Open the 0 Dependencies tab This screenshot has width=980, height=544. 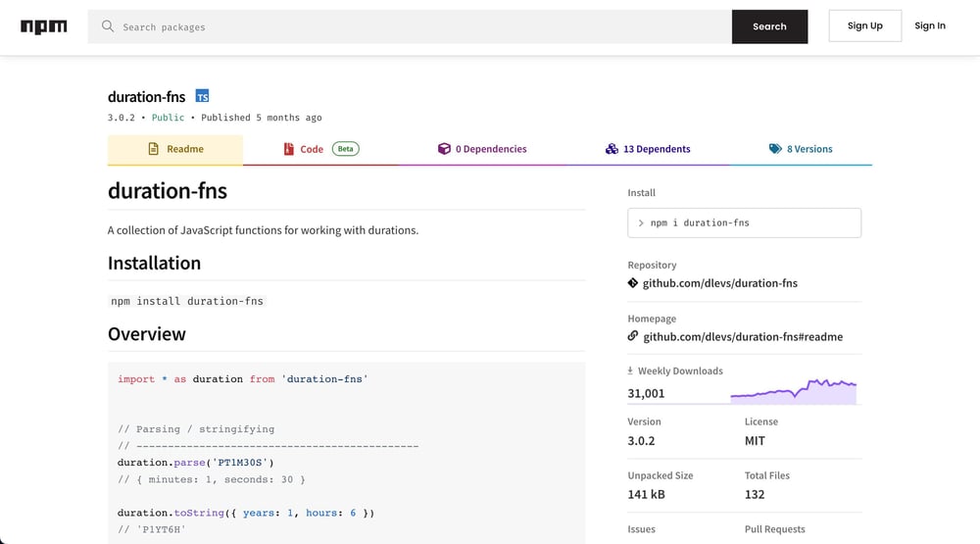[x=490, y=149]
